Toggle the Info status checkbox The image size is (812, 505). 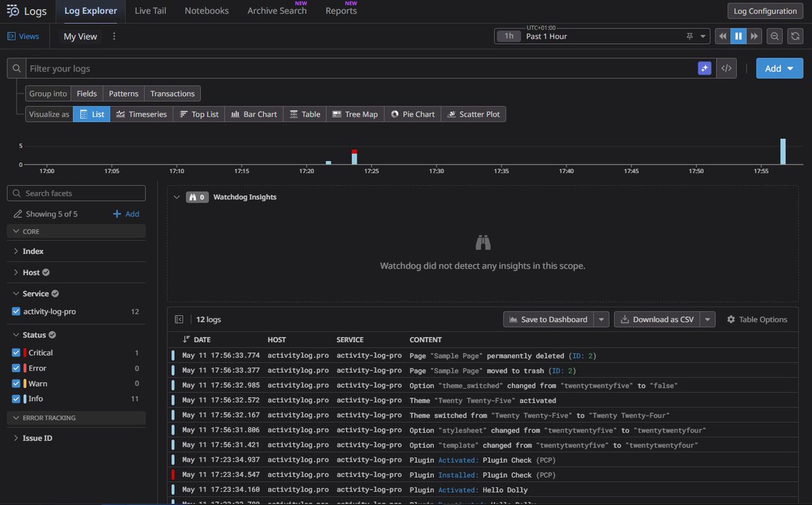(16, 400)
